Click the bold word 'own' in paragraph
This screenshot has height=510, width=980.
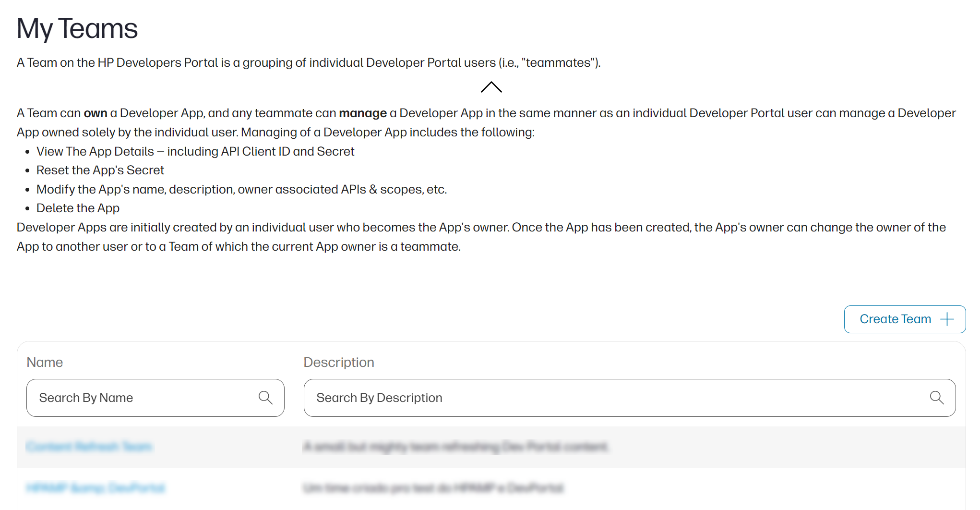(96, 113)
